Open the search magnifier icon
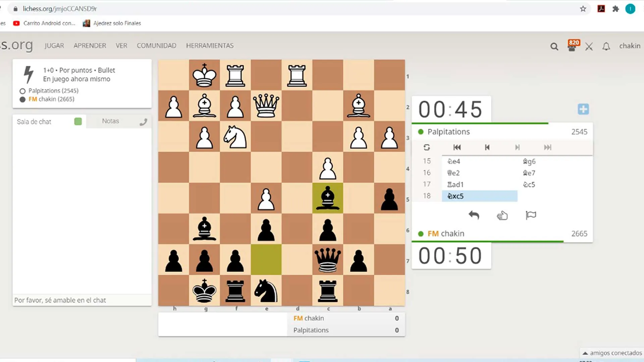The image size is (644, 362). coord(554,47)
